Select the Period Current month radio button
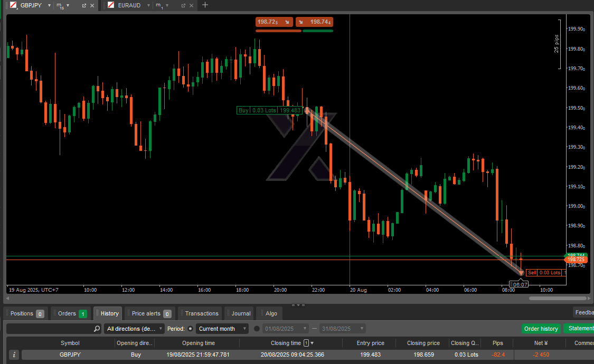This screenshot has height=364, width=594. tap(191, 329)
